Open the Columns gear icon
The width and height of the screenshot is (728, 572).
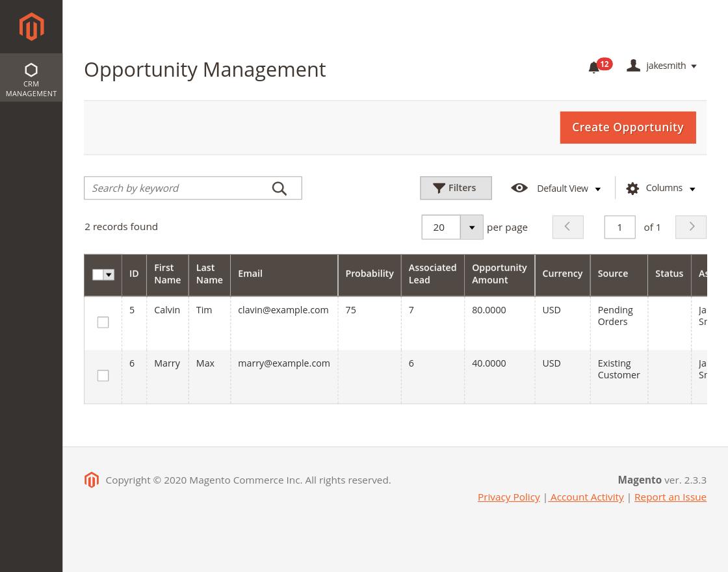[632, 188]
